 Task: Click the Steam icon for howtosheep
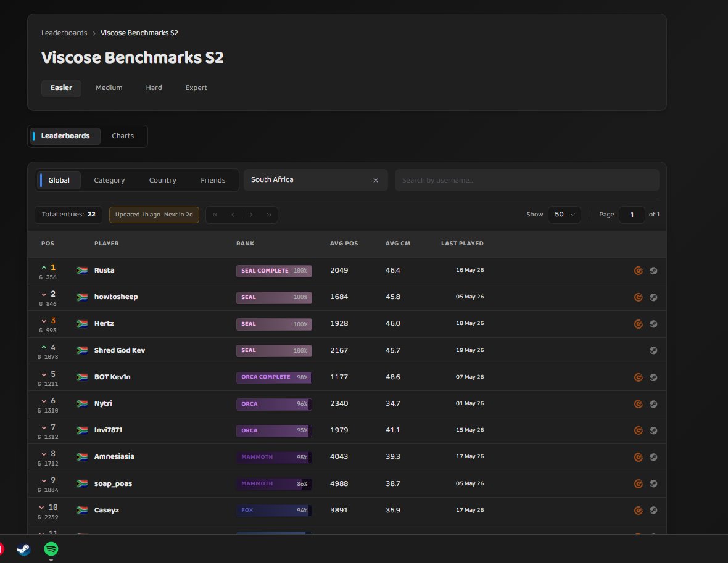click(653, 297)
